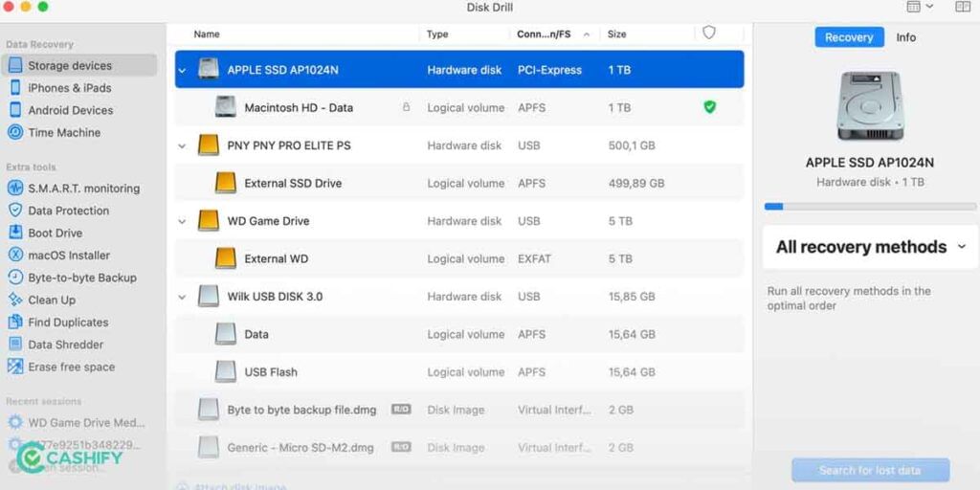Click the WD Game Drive orange icon
Screen dimensions: 980x490
click(208, 221)
